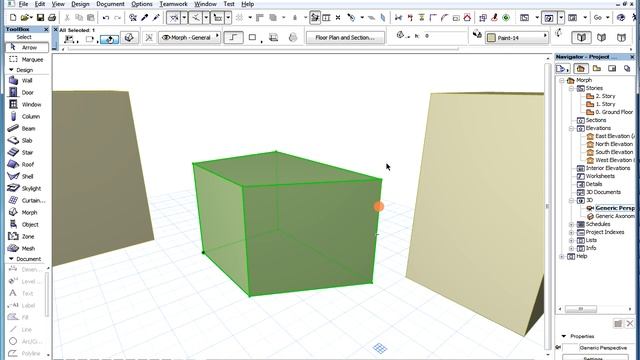
Task: Select the Window tool
Action: point(27,104)
